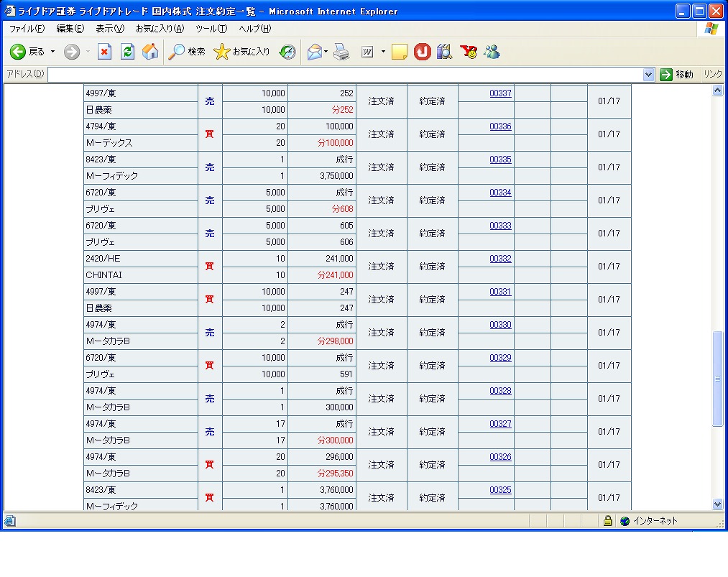Open order number 00332 link
The height and width of the screenshot is (577, 728).
500,258
